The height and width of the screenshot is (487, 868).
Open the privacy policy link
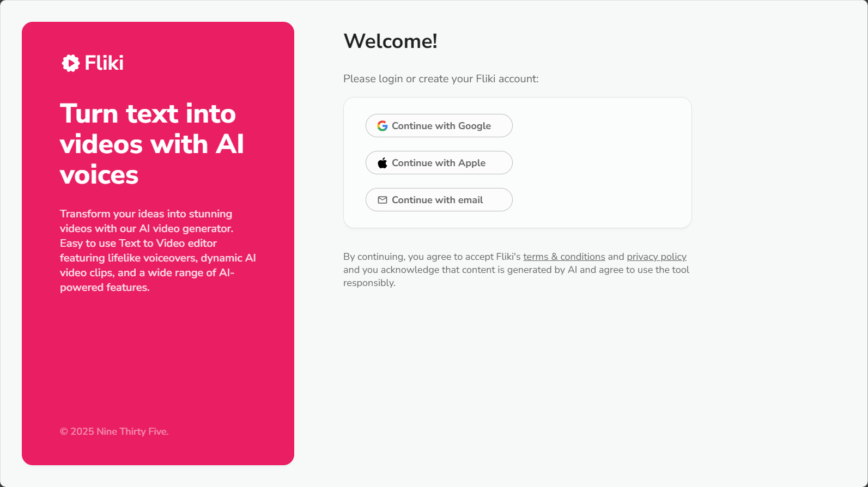[x=657, y=257]
